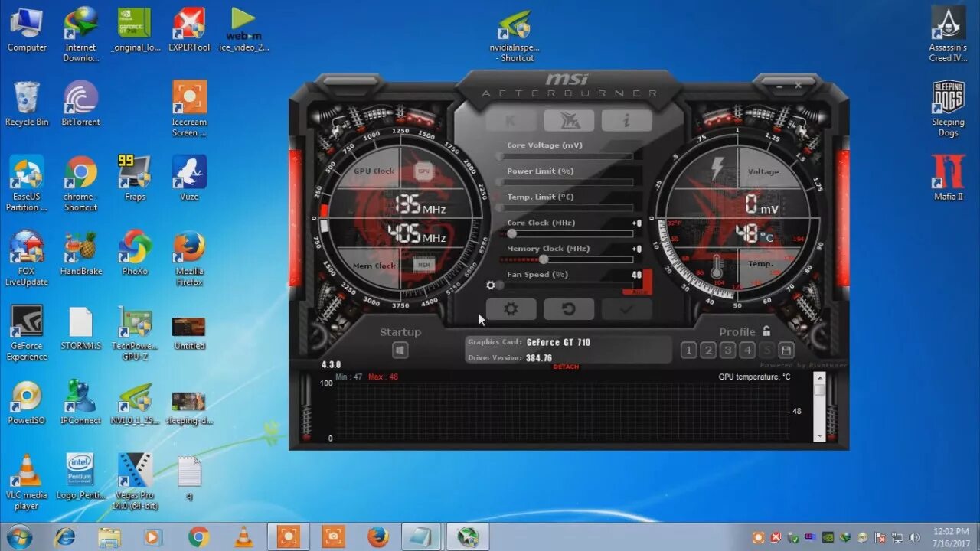The height and width of the screenshot is (551, 980).
Task: Select the STORM4IS file on desktop
Action: point(80,328)
